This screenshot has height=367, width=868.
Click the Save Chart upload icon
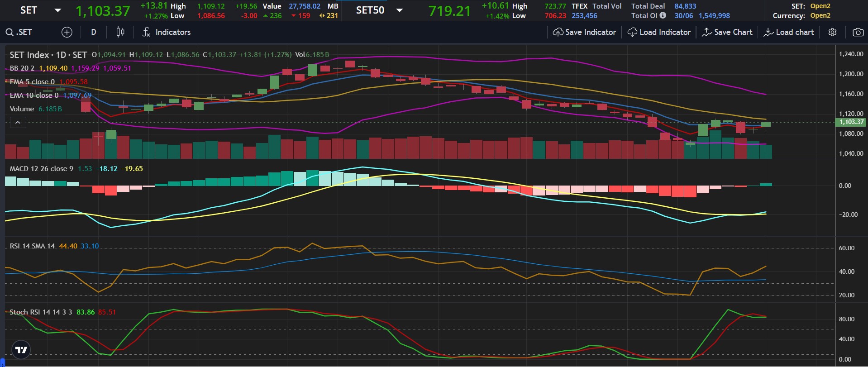pos(707,32)
